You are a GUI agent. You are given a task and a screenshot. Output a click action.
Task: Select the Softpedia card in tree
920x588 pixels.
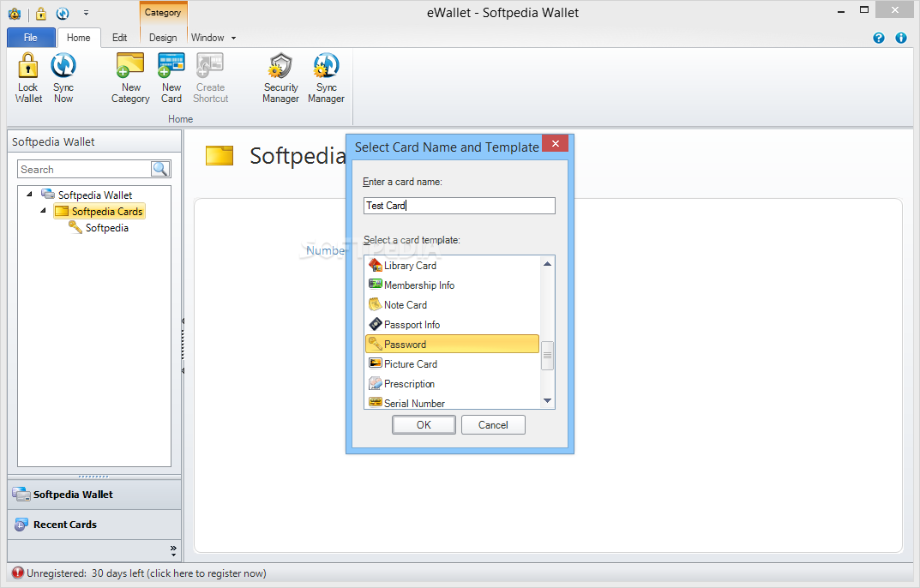[107, 228]
